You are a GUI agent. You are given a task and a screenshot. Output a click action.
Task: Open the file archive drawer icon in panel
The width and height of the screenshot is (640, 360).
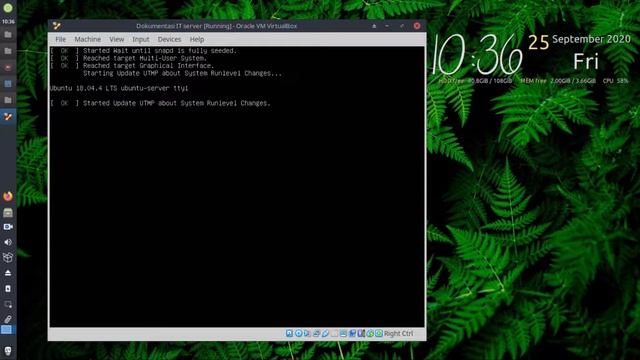8,212
